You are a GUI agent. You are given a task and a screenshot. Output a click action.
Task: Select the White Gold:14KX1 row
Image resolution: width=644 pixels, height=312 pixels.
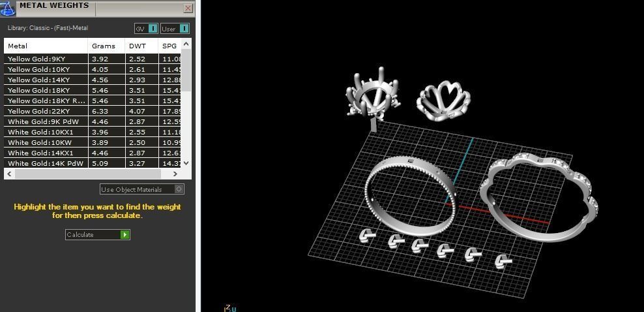click(93, 153)
